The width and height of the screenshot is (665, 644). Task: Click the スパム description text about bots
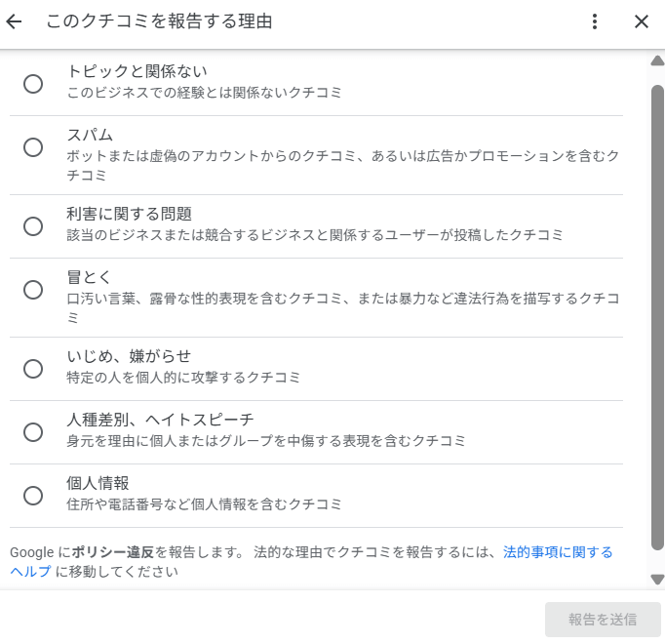click(343, 165)
